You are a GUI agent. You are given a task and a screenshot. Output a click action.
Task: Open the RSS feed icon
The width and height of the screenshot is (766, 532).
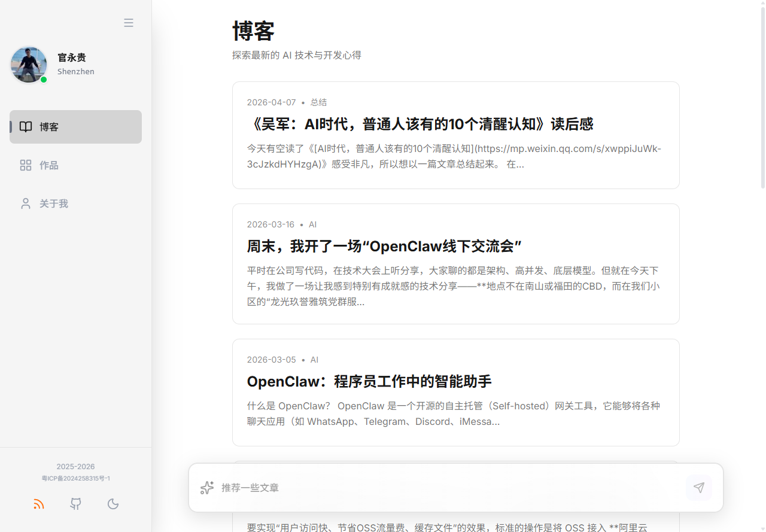pos(39,504)
